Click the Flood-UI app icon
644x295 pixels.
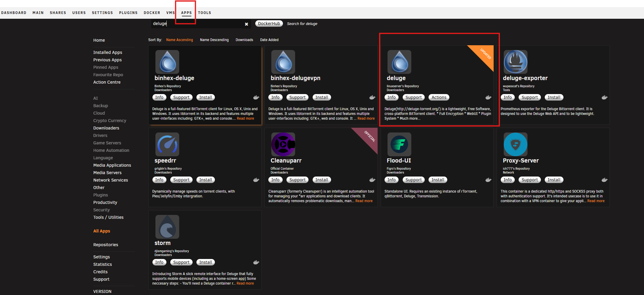(x=399, y=144)
